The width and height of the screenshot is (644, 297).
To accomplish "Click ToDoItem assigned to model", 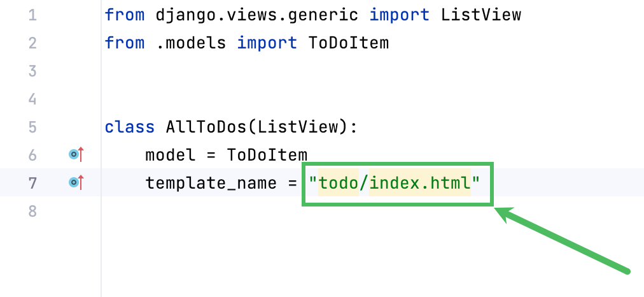I will [267, 155].
